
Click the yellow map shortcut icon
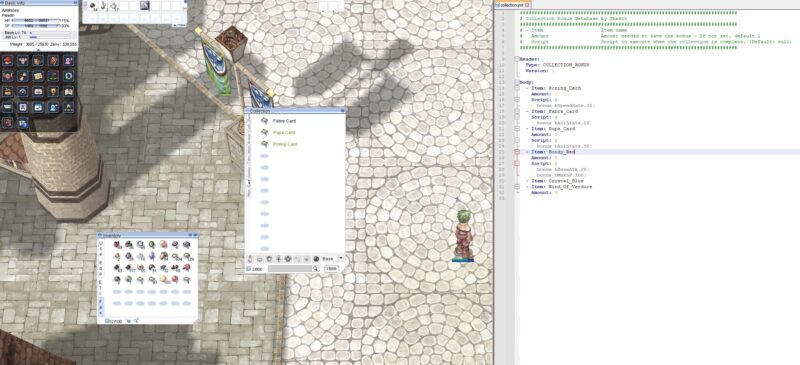pos(38,76)
